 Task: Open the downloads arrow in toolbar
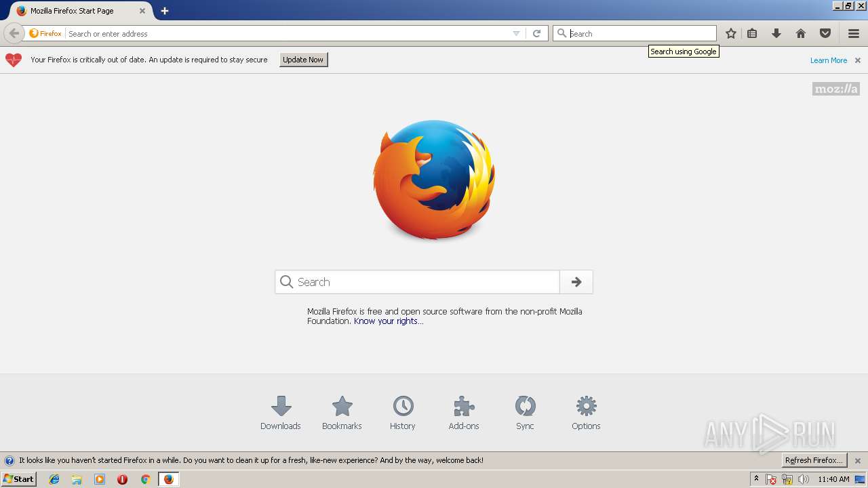coord(776,33)
